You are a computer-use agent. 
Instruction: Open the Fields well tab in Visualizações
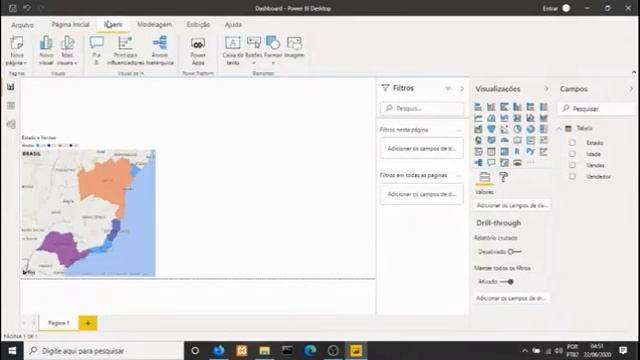[x=484, y=177]
